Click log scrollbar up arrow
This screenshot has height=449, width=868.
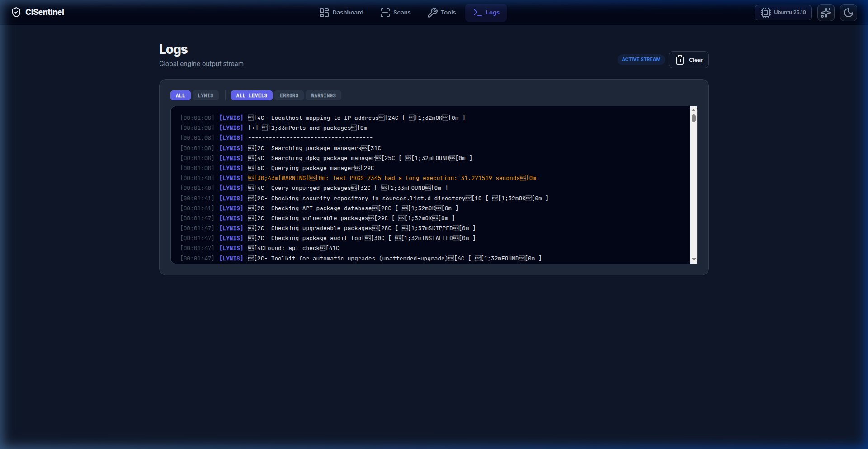(x=693, y=110)
